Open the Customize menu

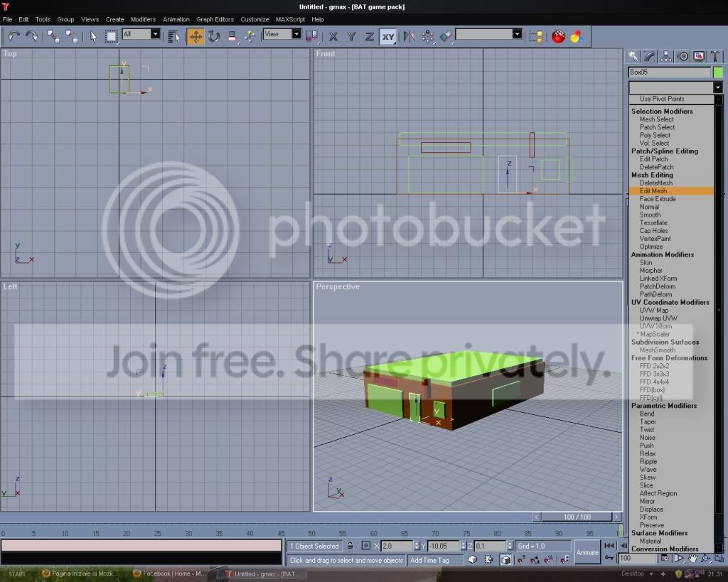pos(255,19)
